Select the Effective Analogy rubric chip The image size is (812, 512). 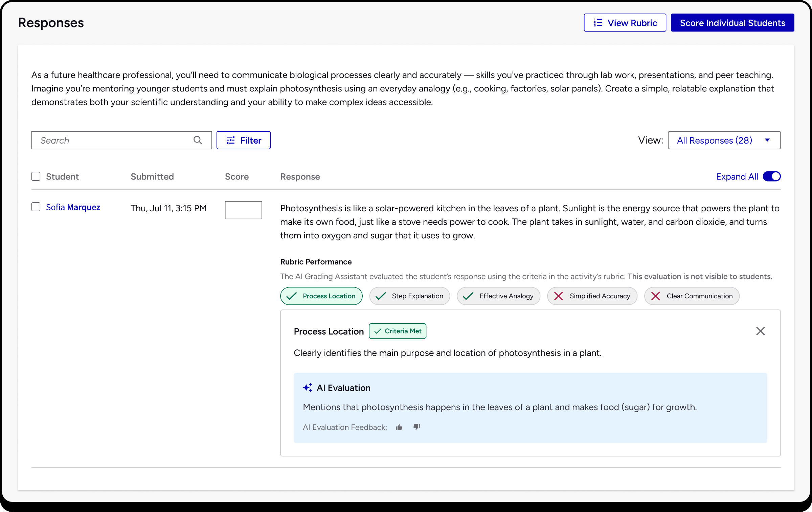(x=498, y=296)
